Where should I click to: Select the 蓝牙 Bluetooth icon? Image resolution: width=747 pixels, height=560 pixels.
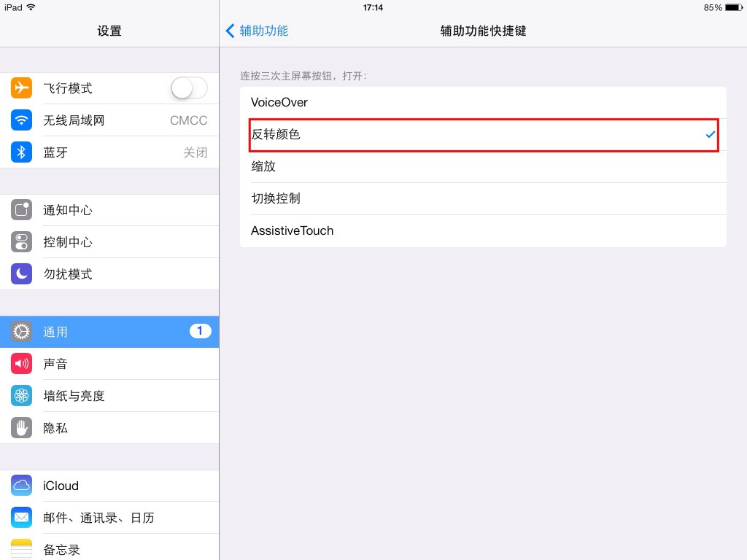tap(21, 152)
